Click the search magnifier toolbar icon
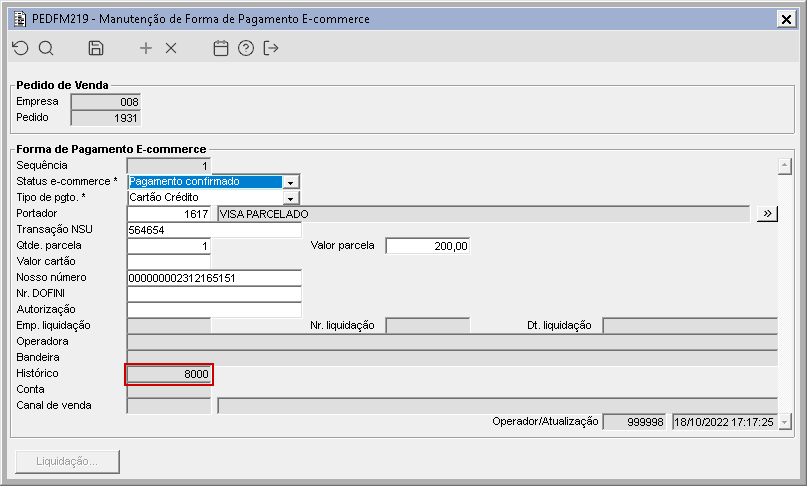 click(46, 48)
